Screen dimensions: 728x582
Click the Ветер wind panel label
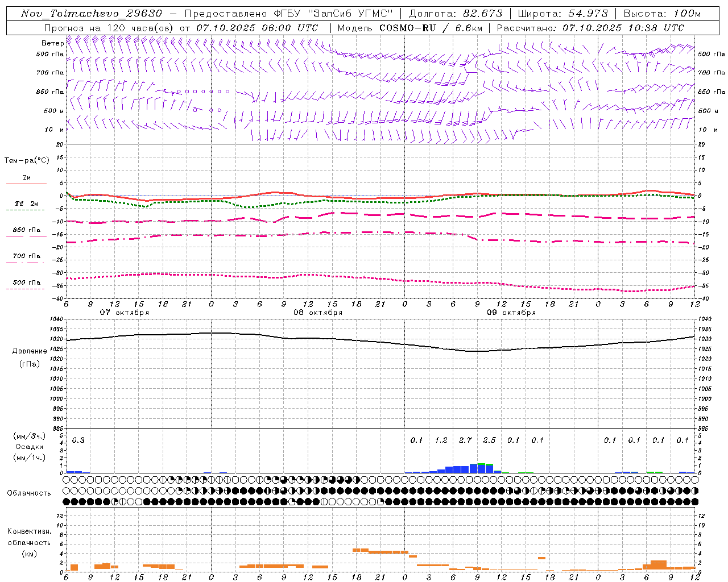point(52,43)
